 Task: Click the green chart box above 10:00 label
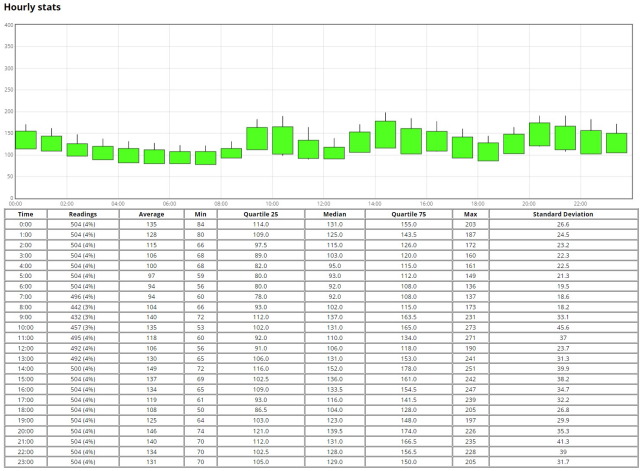pos(282,140)
